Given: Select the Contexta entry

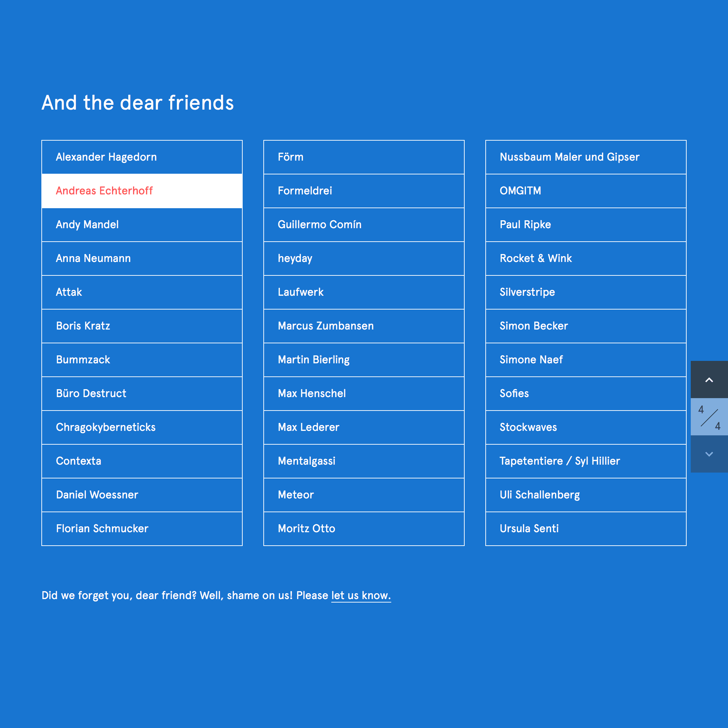Looking at the screenshot, I should pos(142,461).
